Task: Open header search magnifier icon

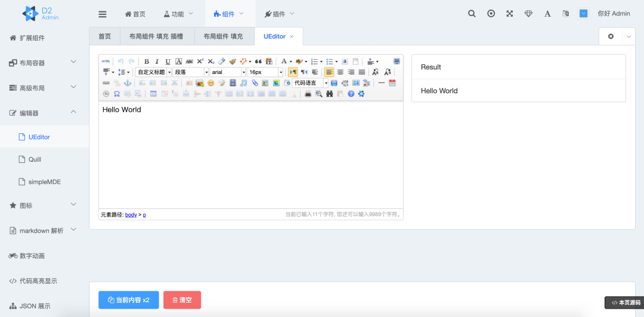Action: coord(472,14)
